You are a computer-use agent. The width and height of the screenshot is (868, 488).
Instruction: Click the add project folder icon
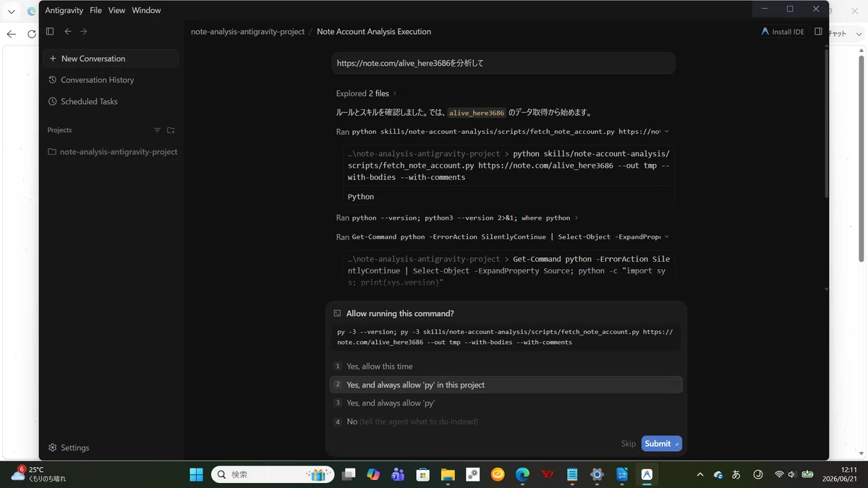point(171,130)
